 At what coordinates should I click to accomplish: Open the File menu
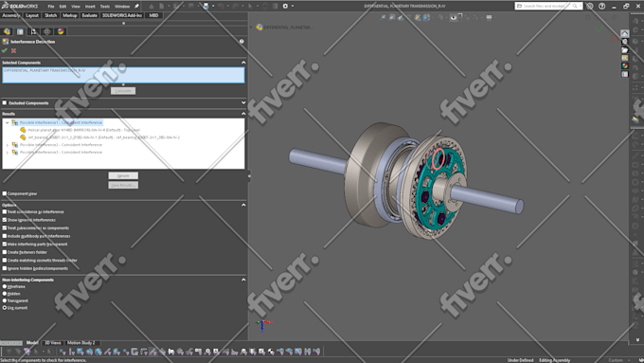[51, 7]
